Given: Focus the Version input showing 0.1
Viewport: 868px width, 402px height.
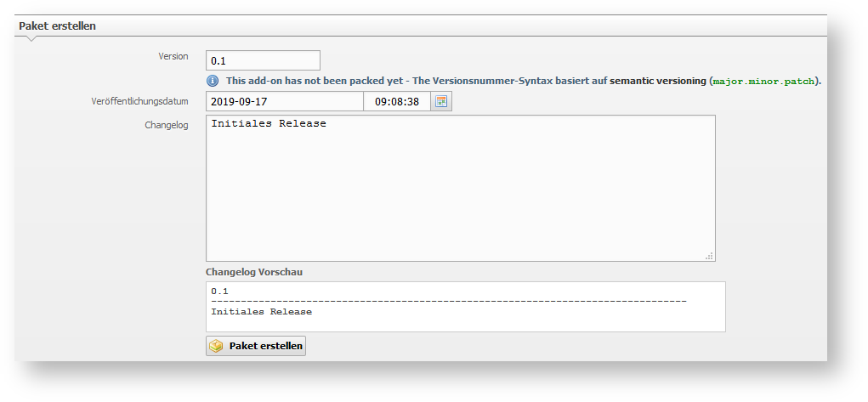Looking at the screenshot, I should click(263, 60).
